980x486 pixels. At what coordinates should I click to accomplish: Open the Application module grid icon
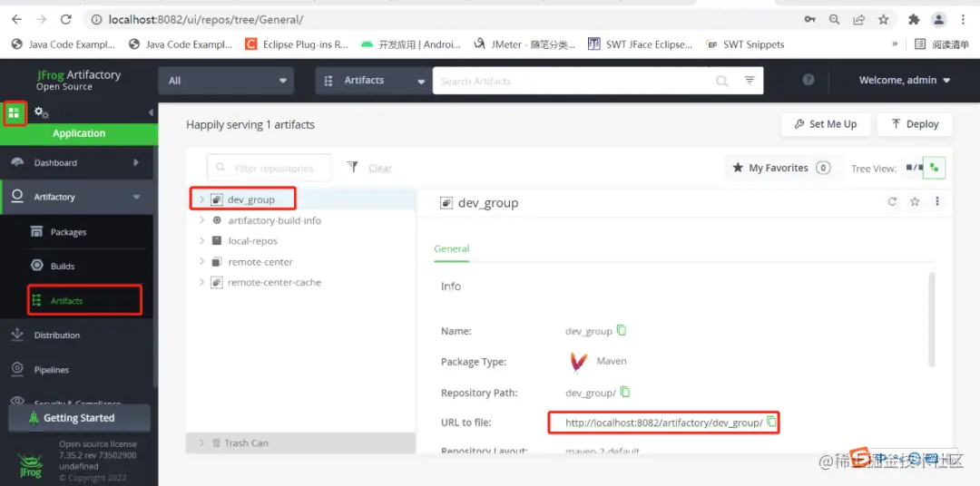(x=15, y=113)
